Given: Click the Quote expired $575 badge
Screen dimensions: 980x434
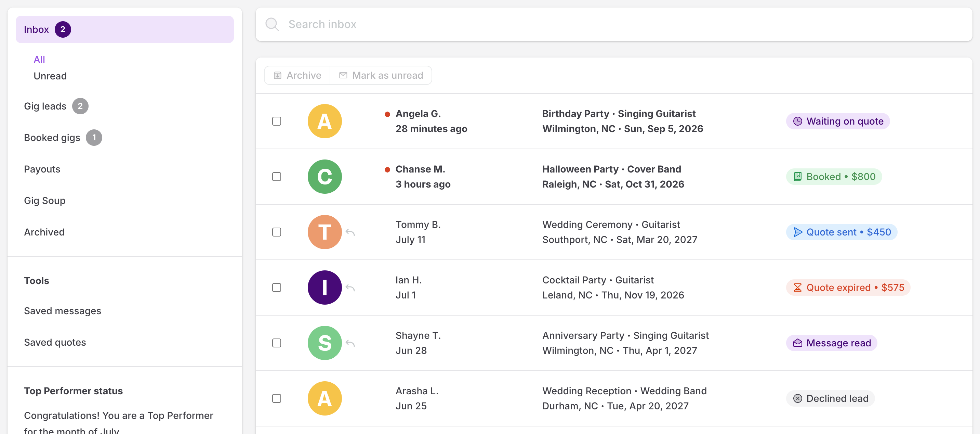Looking at the screenshot, I should point(848,288).
